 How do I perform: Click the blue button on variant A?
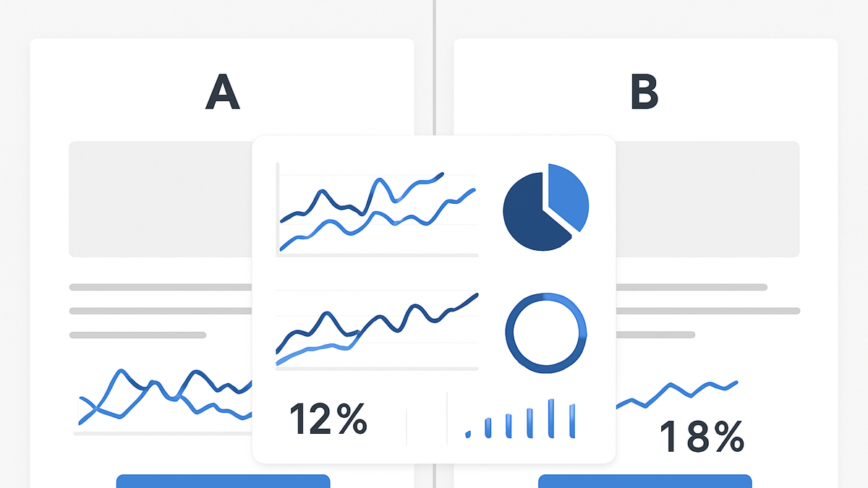pos(223,481)
